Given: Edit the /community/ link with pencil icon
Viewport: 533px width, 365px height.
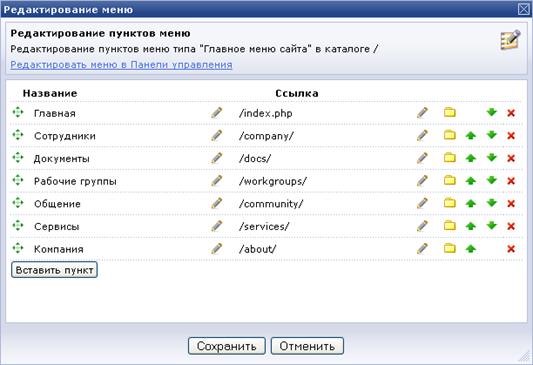Looking at the screenshot, I should tap(422, 203).
